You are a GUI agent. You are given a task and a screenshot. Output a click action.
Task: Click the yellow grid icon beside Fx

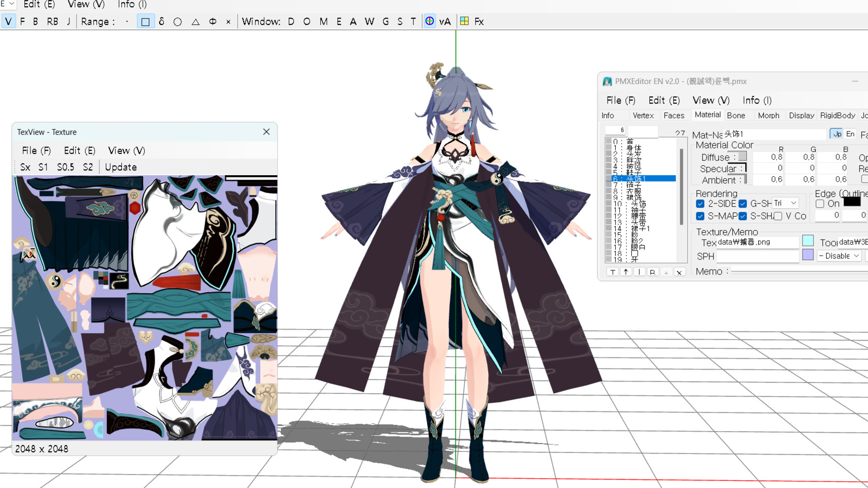464,21
